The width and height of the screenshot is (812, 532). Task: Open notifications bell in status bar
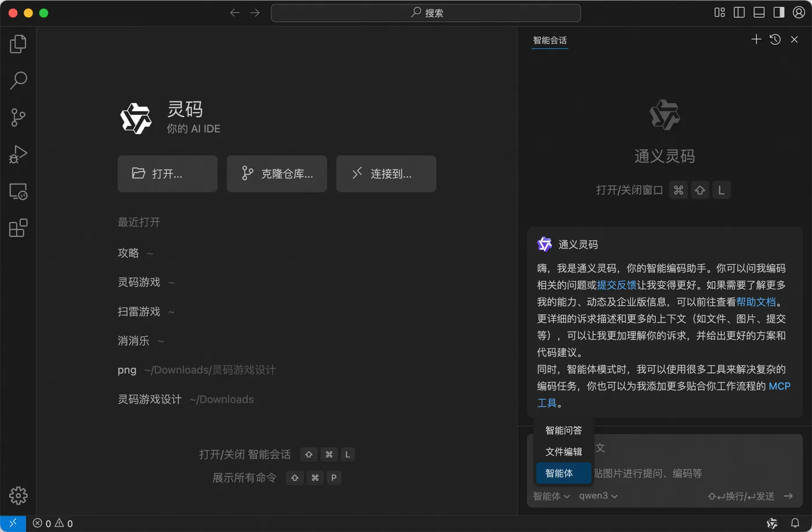click(795, 523)
